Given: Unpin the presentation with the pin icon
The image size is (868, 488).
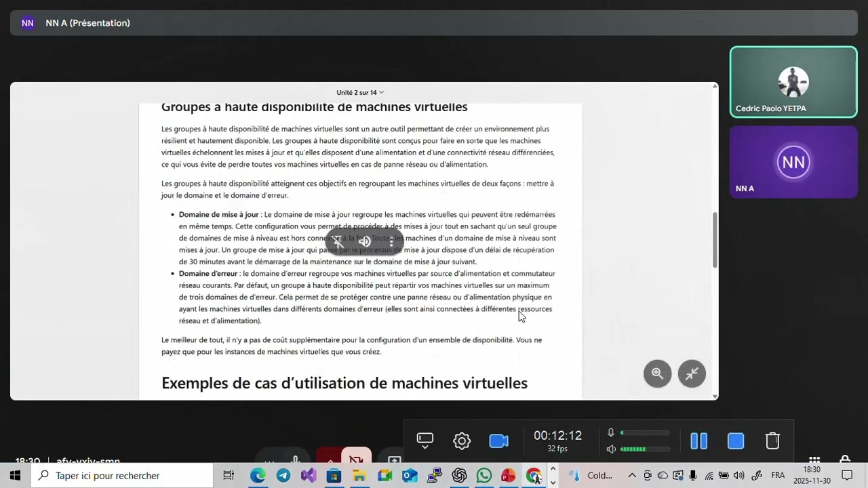Looking at the screenshot, I should (x=338, y=241).
